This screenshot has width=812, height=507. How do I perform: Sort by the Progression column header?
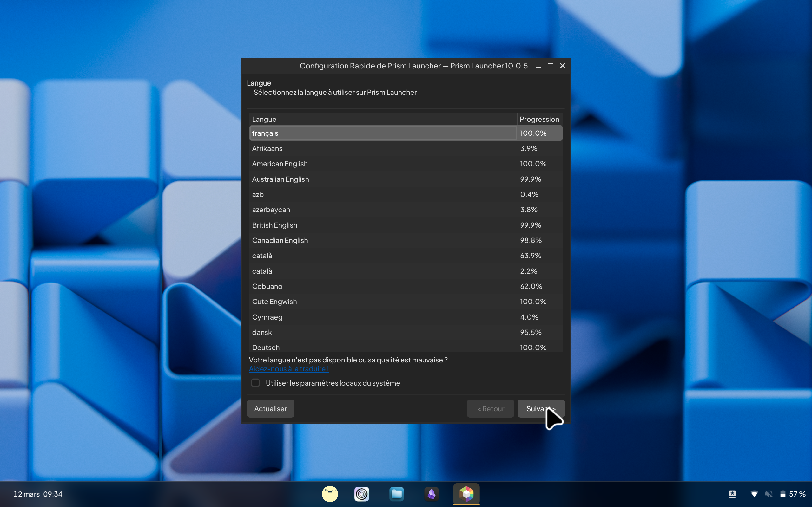[x=539, y=119]
